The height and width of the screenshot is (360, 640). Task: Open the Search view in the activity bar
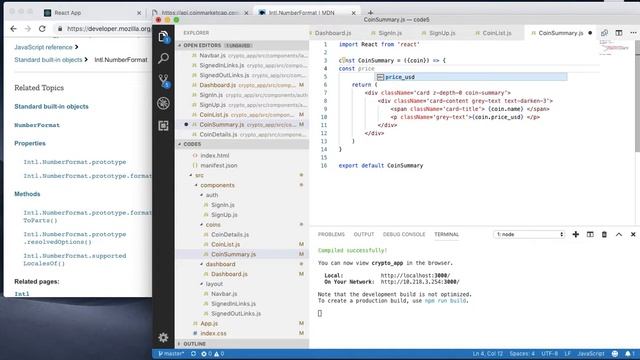click(163, 58)
